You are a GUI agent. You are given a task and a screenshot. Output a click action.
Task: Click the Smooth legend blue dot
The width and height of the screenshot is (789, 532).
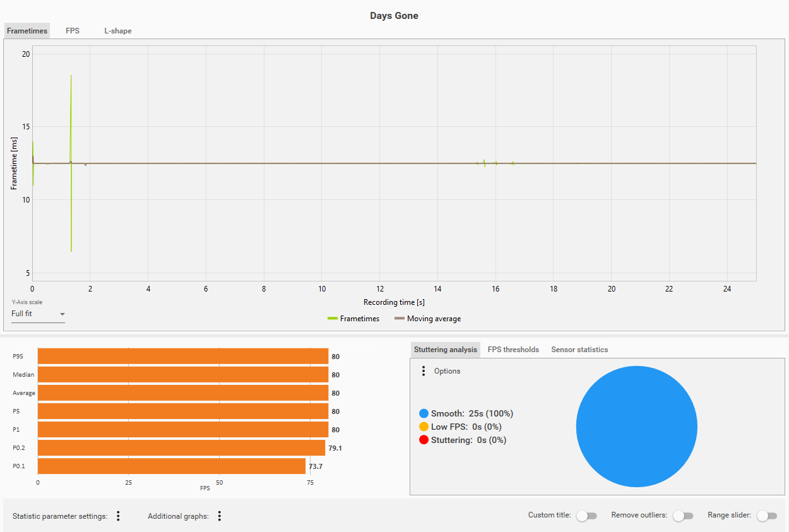click(x=424, y=413)
